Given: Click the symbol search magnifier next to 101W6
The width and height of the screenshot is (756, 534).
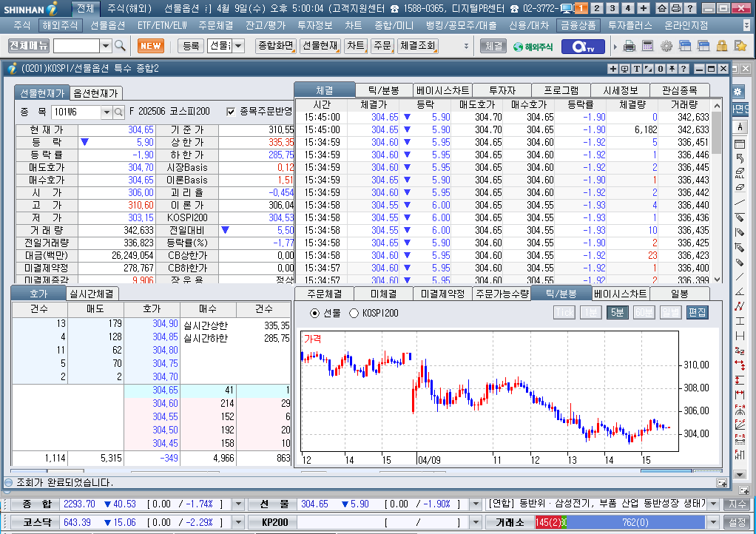Looking at the screenshot, I should [x=118, y=112].
